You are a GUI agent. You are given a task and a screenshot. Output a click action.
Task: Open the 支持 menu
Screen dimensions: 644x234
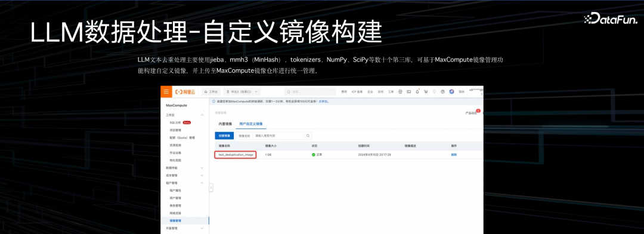[x=380, y=92]
